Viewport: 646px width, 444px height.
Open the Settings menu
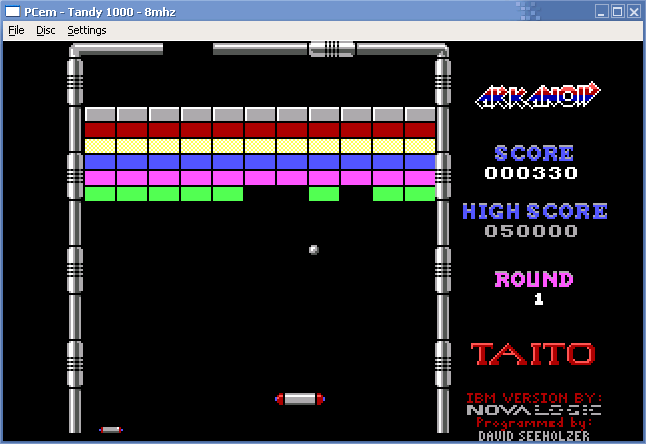pyautogui.click(x=87, y=30)
